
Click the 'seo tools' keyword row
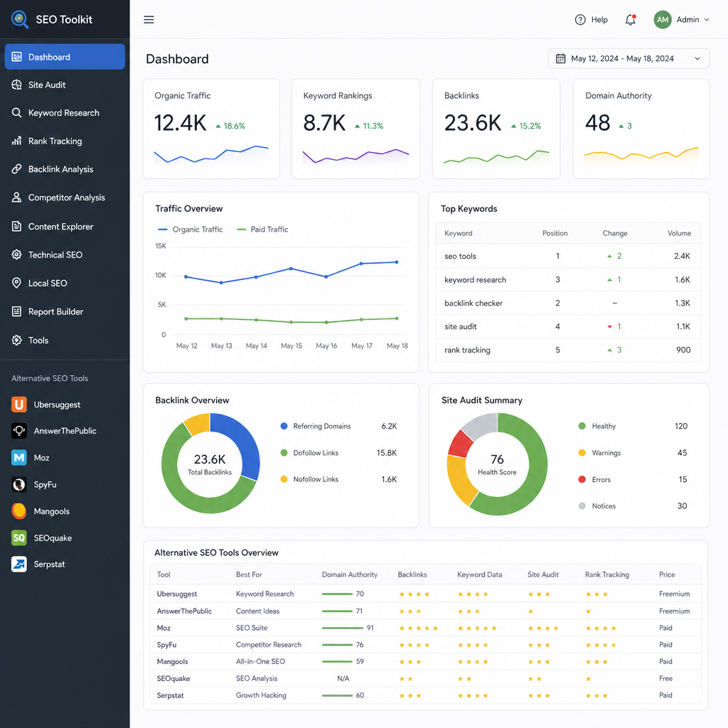(568, 256)
